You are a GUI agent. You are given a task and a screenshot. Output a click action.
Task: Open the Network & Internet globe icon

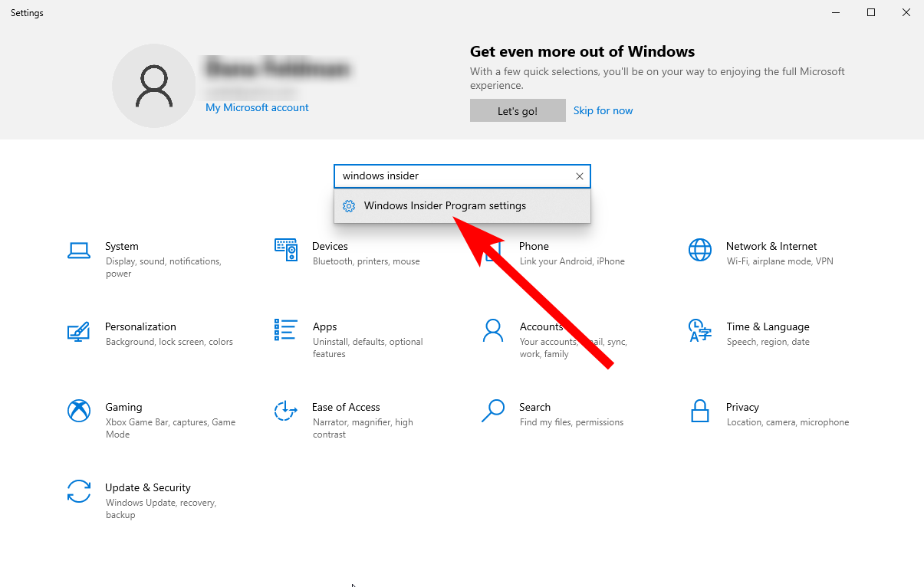(x=699, y=250)
